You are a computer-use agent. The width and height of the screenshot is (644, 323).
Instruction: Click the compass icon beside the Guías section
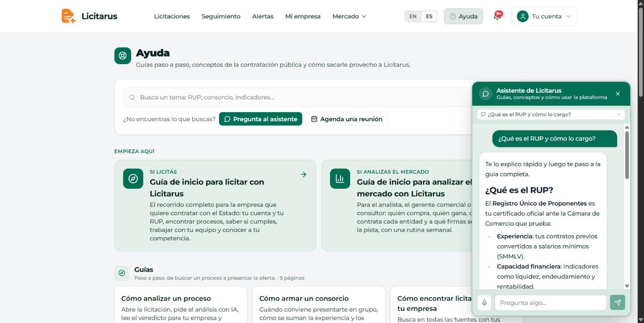pyautogui.click(x=122, y=273)
